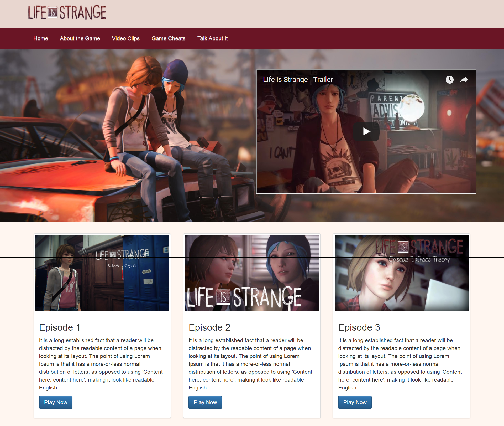Click Play Now under Episode 1
This screenshot has height=426, width=504.
click(55, 402)
